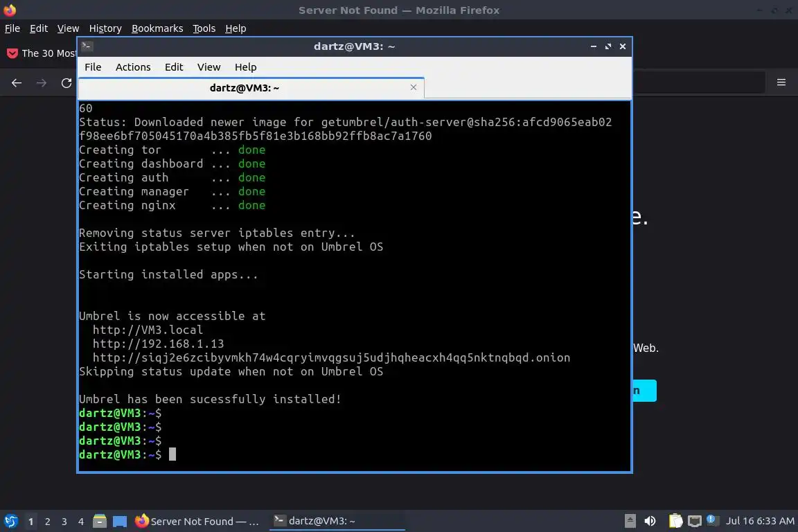Open Firefox hamburger application menu
This screenshot has height=532, width=798.
[781, 82]
